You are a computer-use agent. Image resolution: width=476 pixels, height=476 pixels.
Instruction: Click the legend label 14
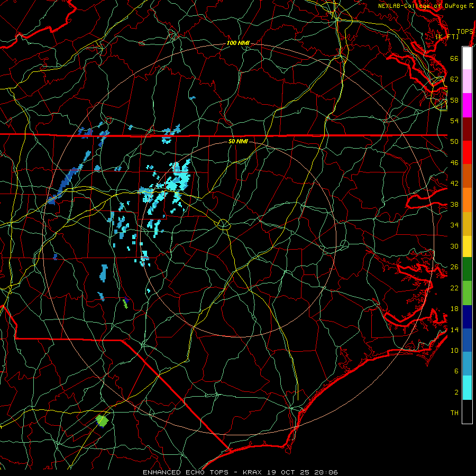tap(454, 329)
